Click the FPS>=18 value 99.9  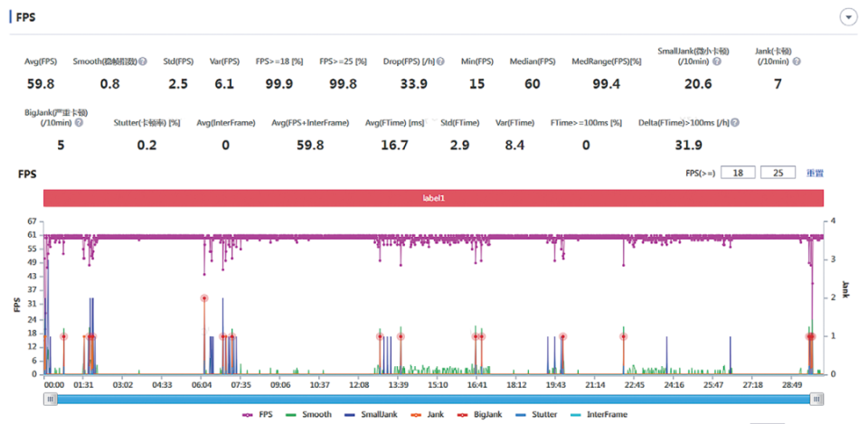point(279,84)
